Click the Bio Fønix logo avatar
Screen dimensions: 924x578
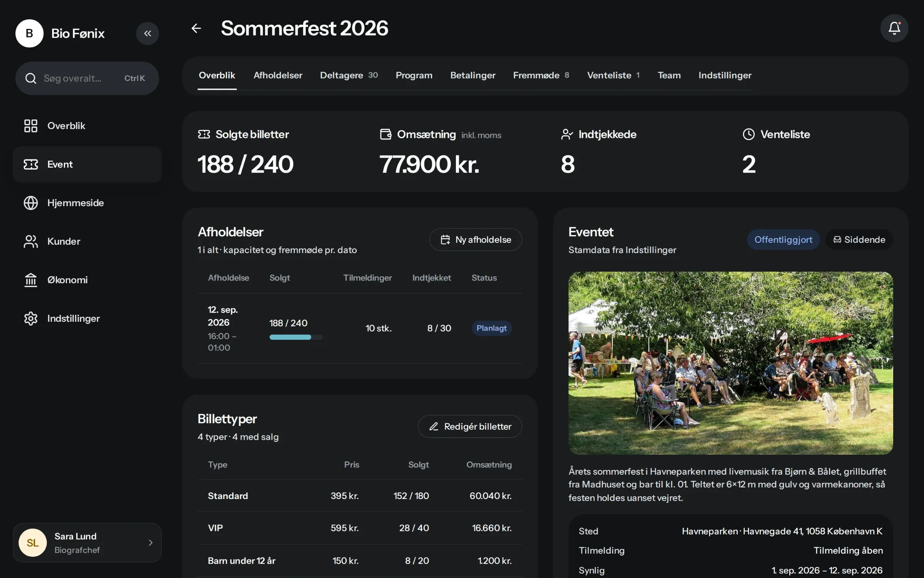click(29, 34)
